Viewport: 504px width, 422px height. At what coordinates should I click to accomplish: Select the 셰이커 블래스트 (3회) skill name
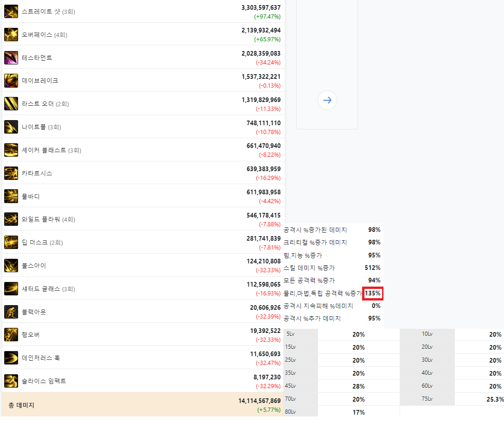51,150
